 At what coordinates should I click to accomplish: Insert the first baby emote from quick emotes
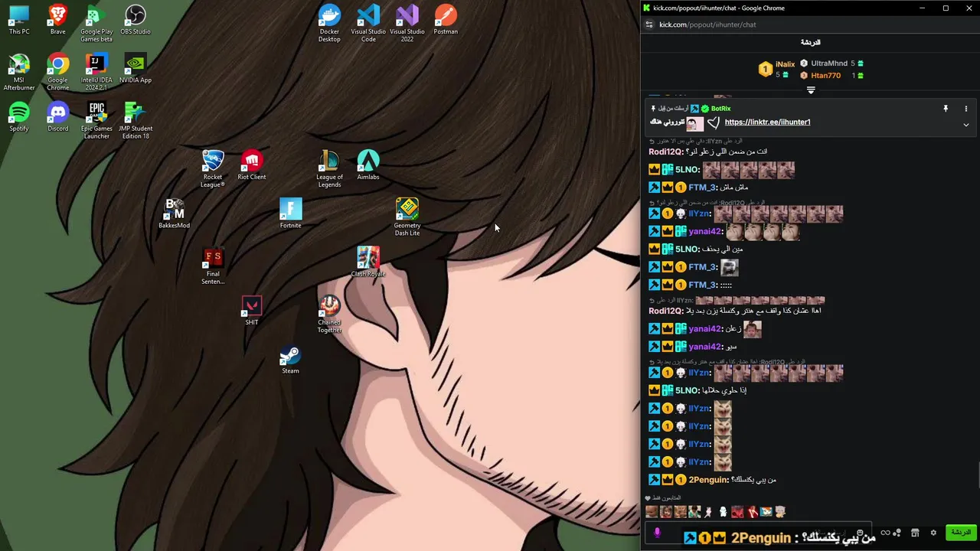coord(652,512)
